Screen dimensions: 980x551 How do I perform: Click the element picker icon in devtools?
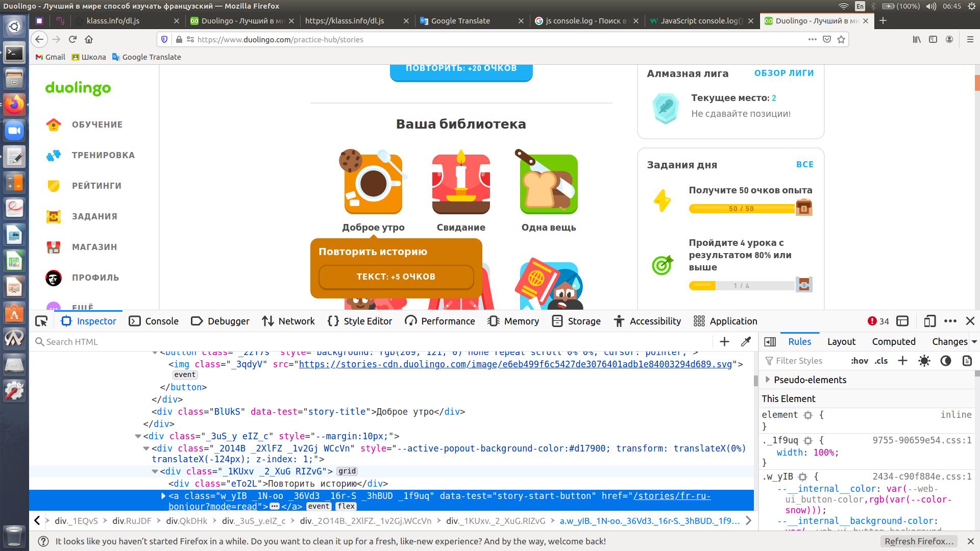click(x=41, y=321)
